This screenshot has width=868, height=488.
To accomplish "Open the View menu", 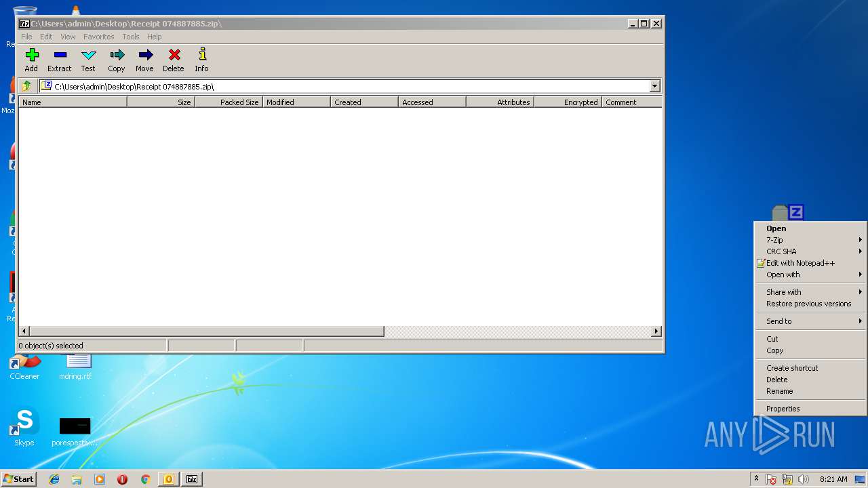I will tap(68, 37).
